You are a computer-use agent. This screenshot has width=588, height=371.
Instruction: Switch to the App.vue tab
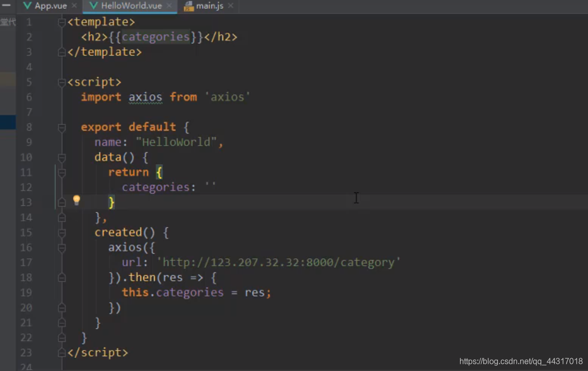coord(51,6)
